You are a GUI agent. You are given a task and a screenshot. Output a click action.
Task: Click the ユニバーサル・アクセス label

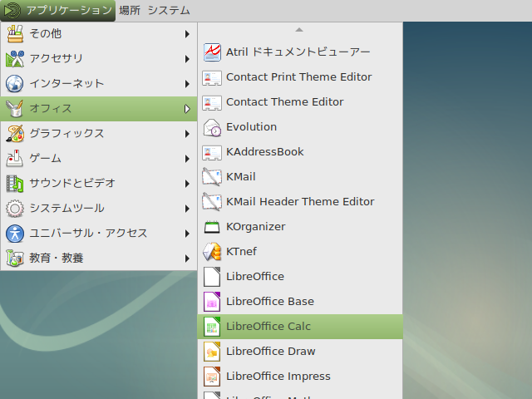(88, 234)
